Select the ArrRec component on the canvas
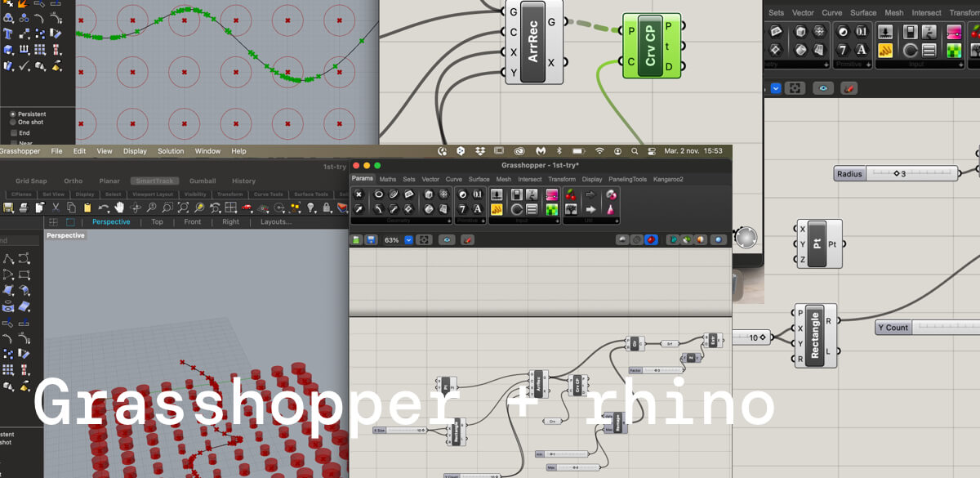Screen dimensions: 980x478 click(x=535, y=42)
